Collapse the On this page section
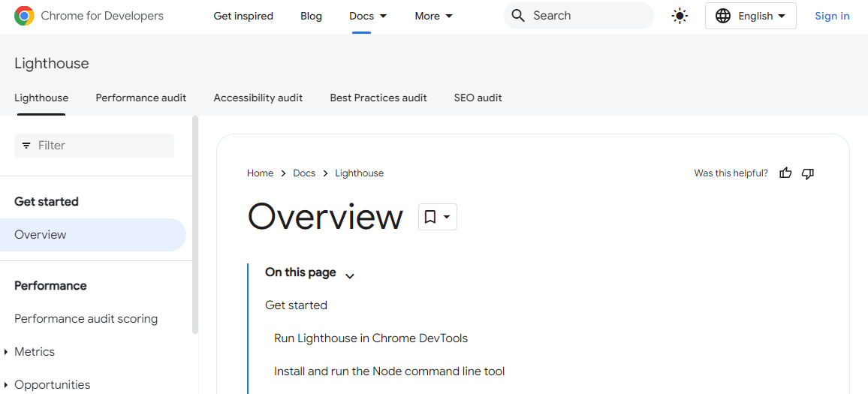The width and height of the screenshot is (868, 394). [x=349, y=275]
